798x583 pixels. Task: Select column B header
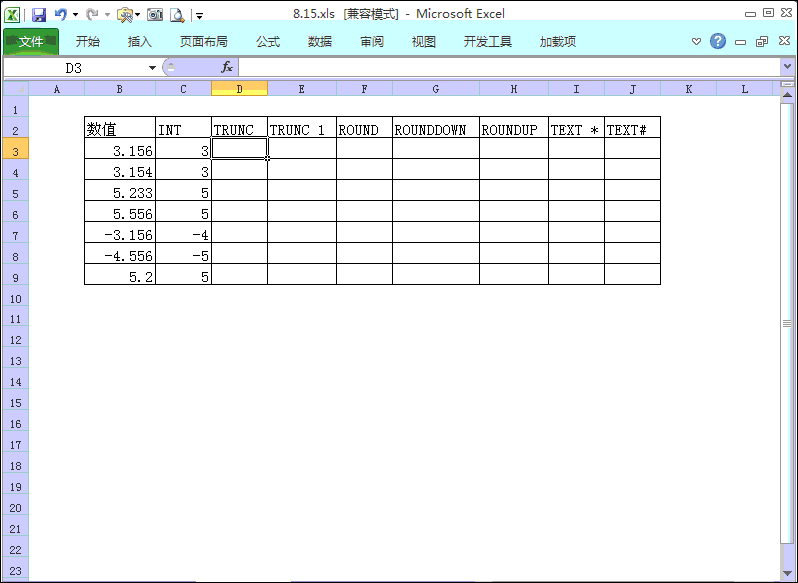(120, 89)
